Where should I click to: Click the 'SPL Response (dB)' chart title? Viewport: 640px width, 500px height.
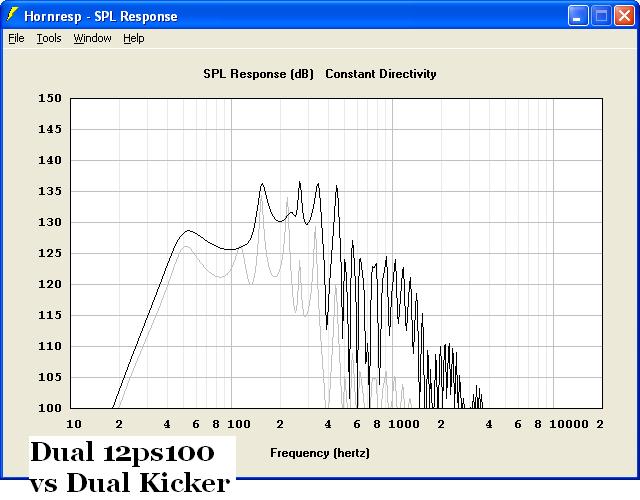[x=258, y=74]
